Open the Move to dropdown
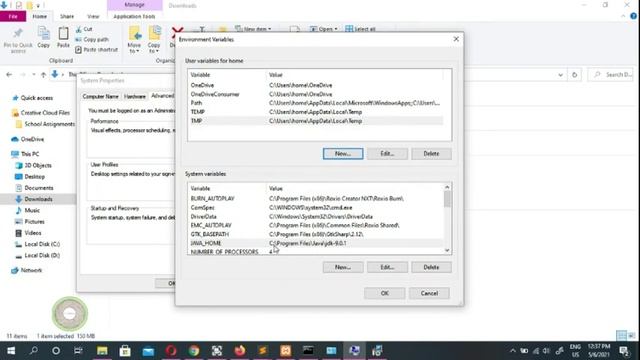Viewport: 640px width, 360px height. point(134,40)
